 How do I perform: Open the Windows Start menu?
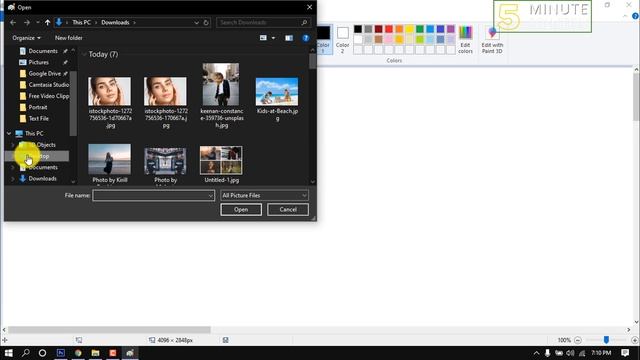8,353
